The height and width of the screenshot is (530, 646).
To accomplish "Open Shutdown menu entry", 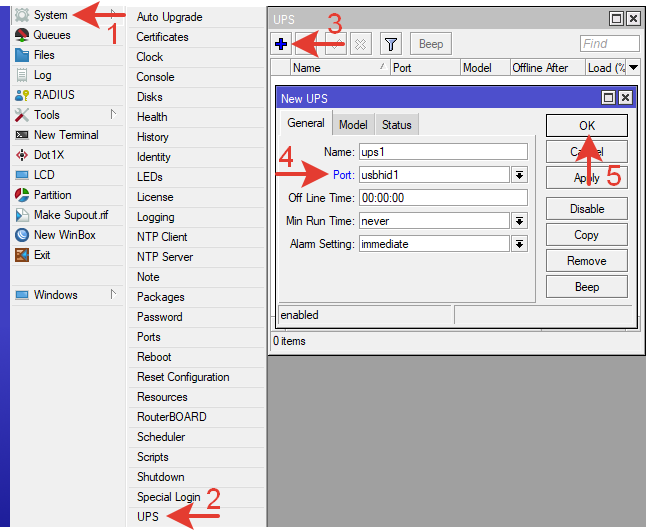I will tap(197, 477).
